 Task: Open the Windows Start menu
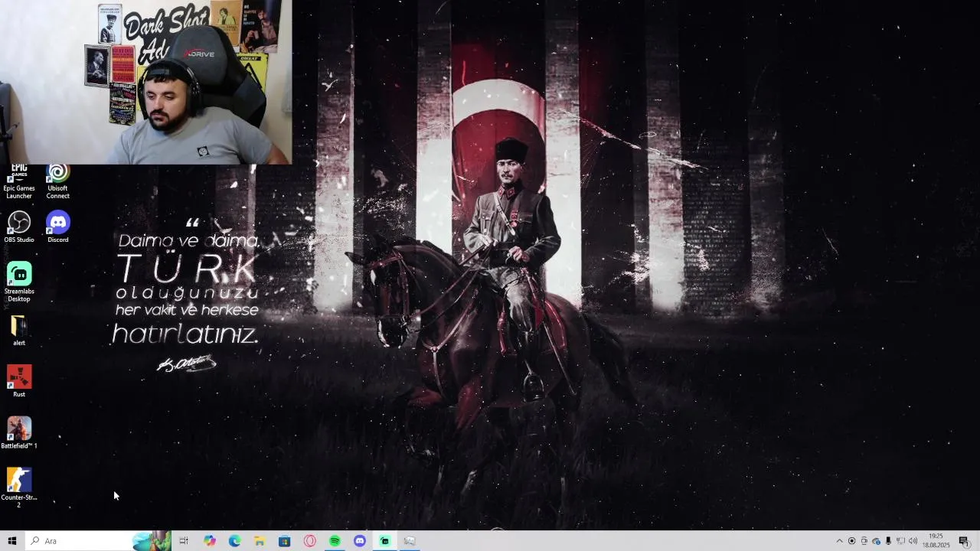click(11, 541)
